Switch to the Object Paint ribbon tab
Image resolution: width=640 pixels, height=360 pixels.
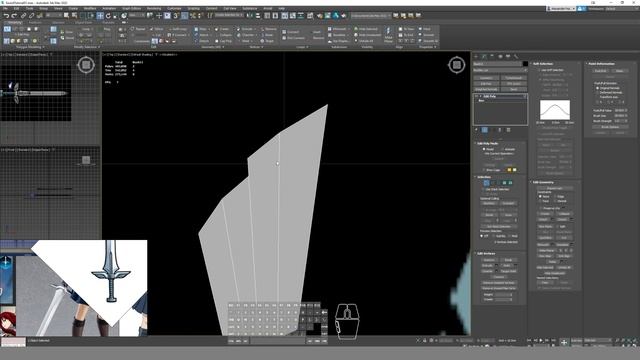84,22
